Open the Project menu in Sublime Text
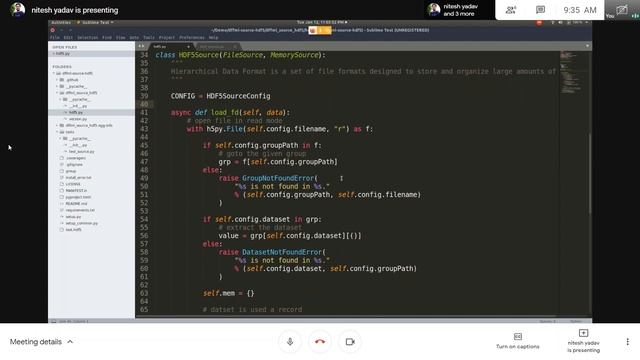 click(x=167, y=38)
